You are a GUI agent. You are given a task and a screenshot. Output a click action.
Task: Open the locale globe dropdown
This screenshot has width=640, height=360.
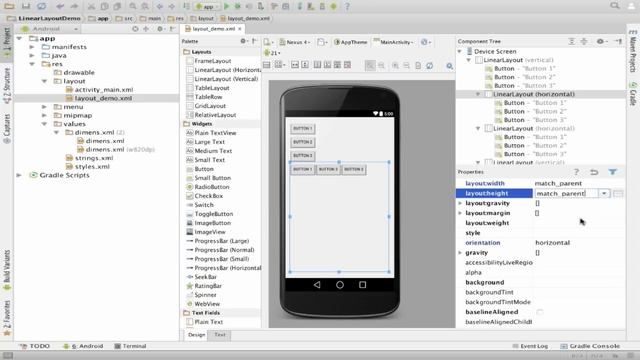(x=426, y=42)
